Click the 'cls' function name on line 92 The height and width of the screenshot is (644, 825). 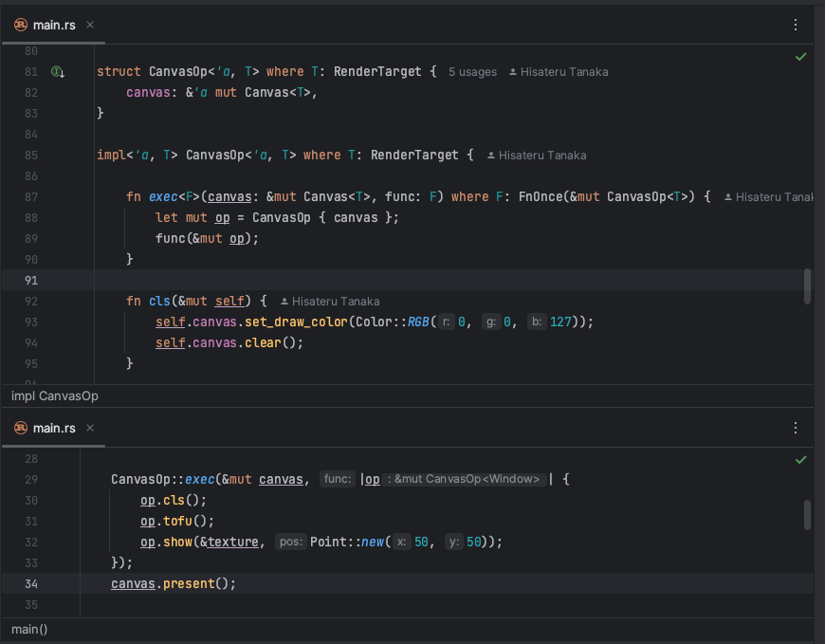point(159,302)
